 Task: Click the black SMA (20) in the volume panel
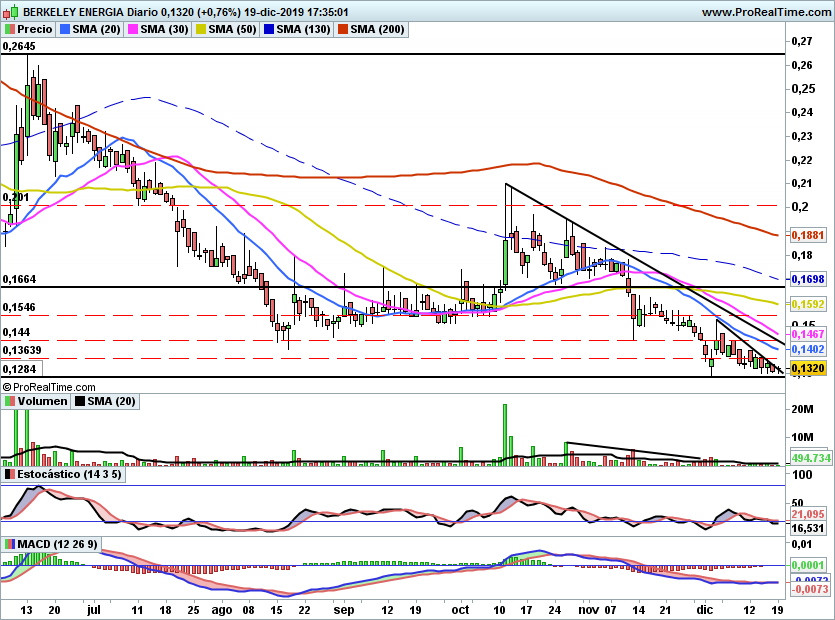(x=106, y=401)
